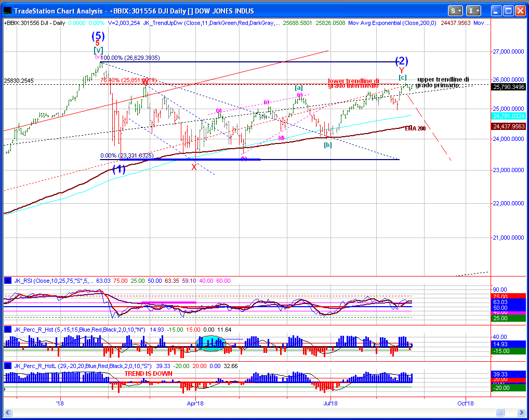This screenshot has width=529, height=420.
Task: Select the teal [c] wave label
Action: (403, 77)
